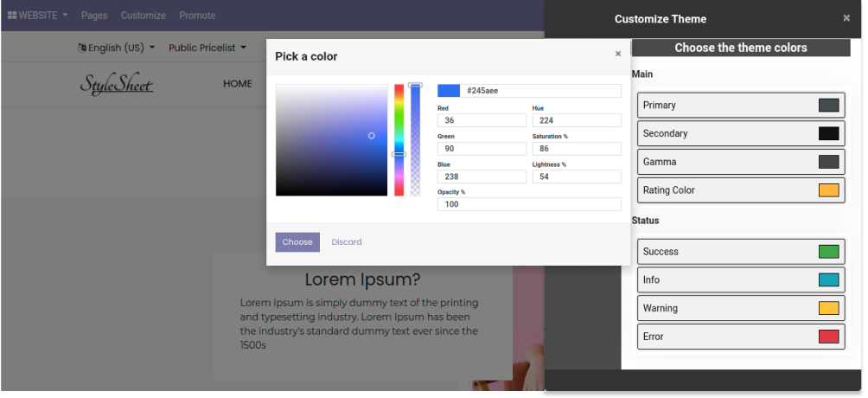Click the Info status color row
The width and height of the screenshot is (868, 398).
[741, 280]
